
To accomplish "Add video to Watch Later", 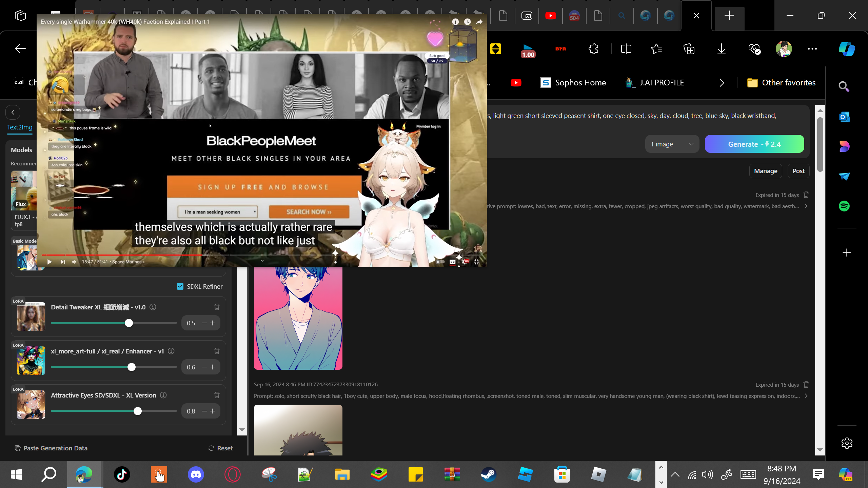I will point(468,22).
